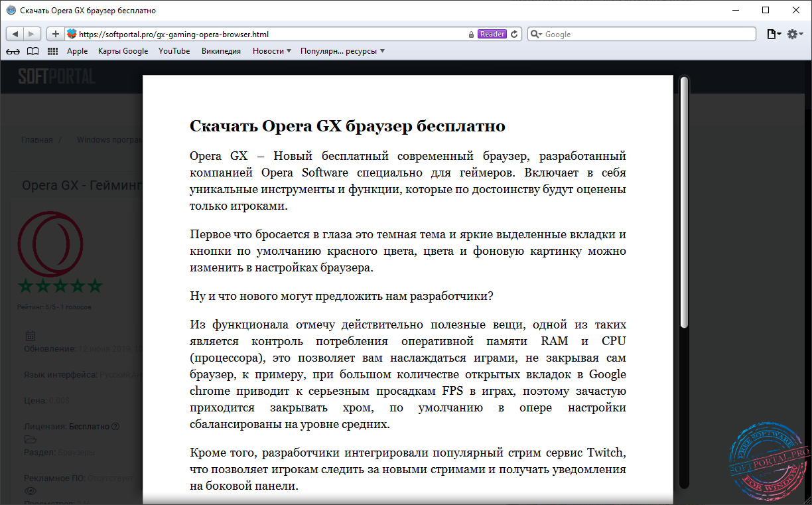
Task: Open the Apple bookmark
Action: click(x=77, y=51)
